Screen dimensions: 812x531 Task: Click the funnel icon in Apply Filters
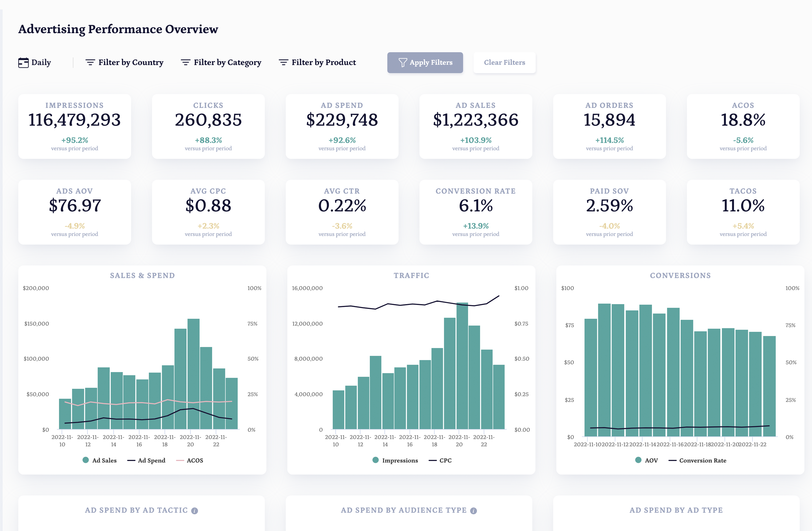(x=403, y=63)
